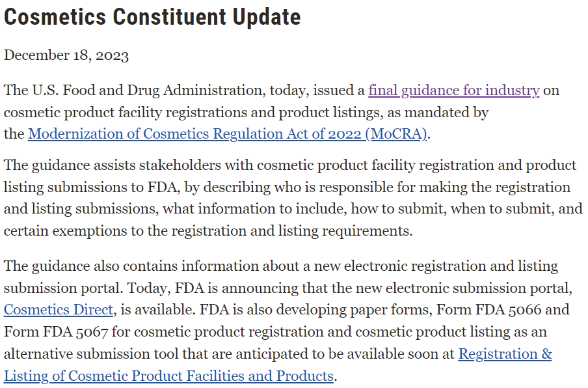
Task: Open the final guidance for industry link
Action: (453, 90)
